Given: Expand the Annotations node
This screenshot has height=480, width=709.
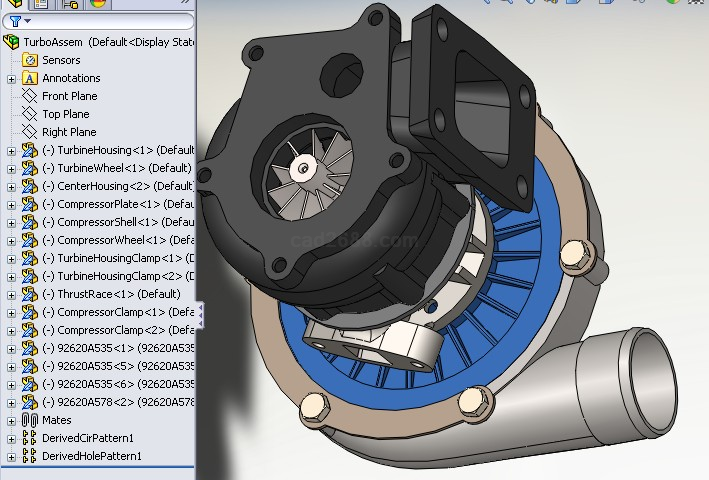Looking at the screenshot, I should (11, 78).
